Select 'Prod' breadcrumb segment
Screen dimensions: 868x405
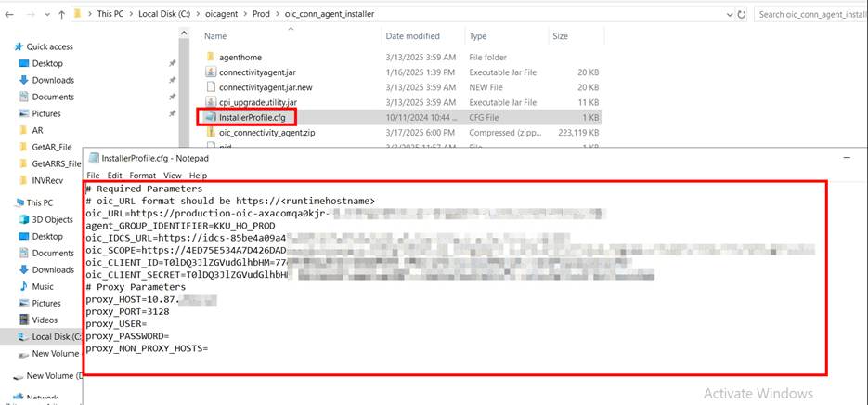pyautogui.click(x=261, y=14)
